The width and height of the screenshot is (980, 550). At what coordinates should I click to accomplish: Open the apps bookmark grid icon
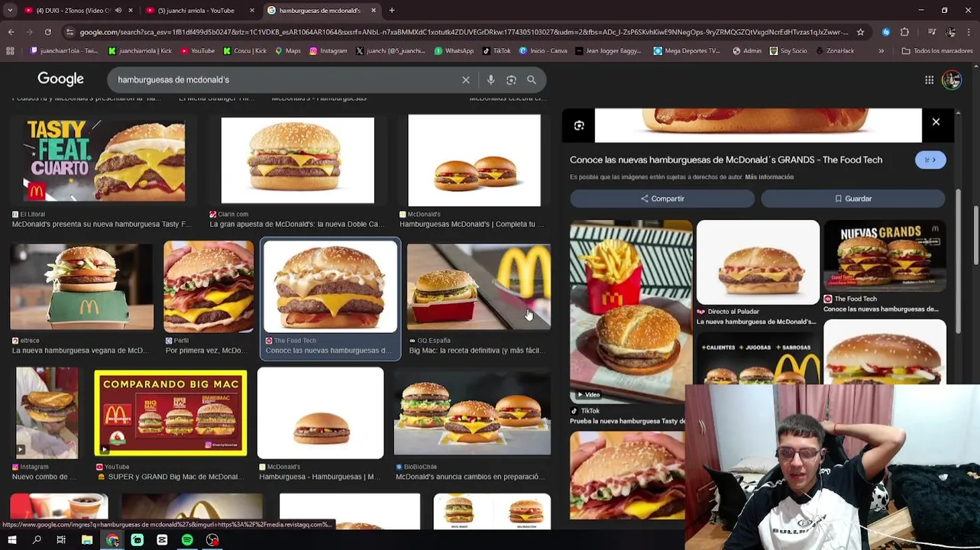pos(10,51)
